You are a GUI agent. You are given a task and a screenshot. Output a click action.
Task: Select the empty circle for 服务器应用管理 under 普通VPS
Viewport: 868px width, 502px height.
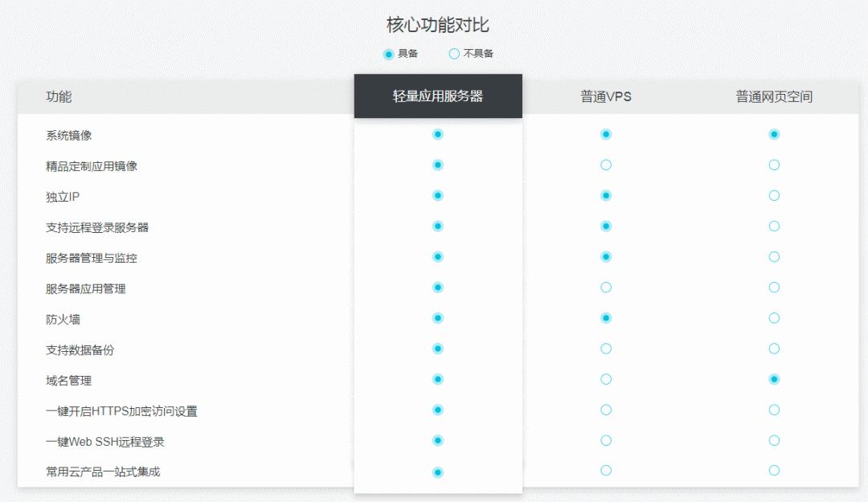click(605, 287)
